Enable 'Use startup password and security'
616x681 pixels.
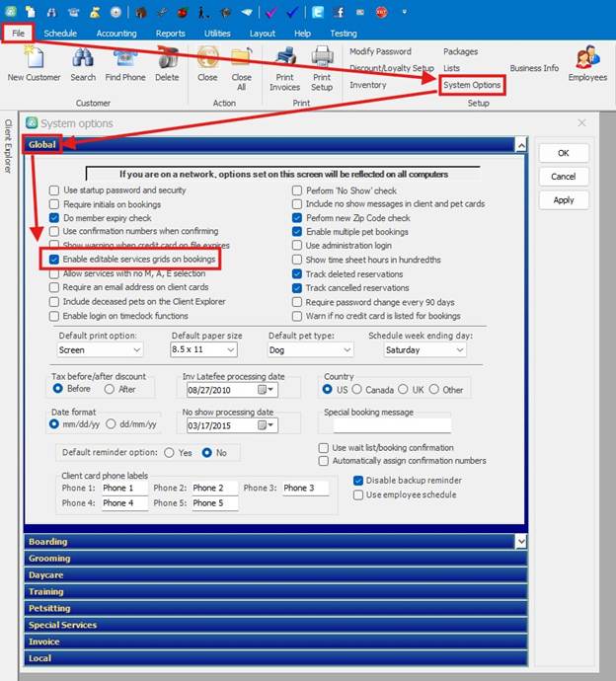click(x=54, y=189)
